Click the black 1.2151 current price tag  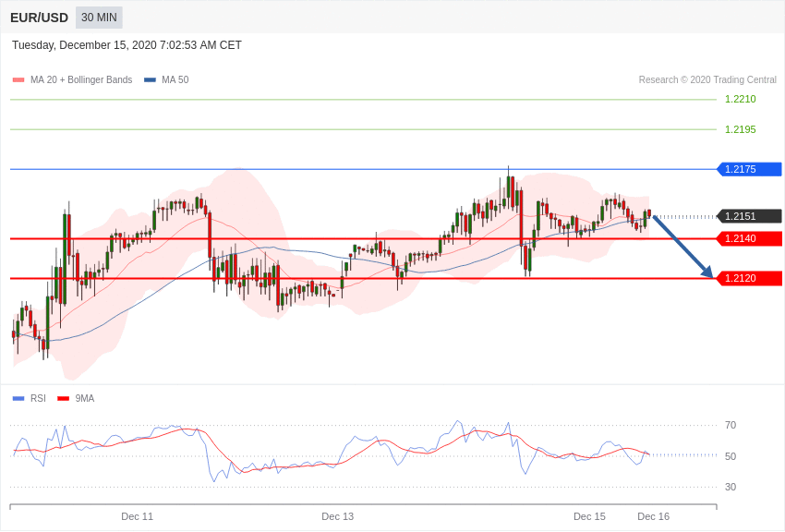click(x=750, y=216)
